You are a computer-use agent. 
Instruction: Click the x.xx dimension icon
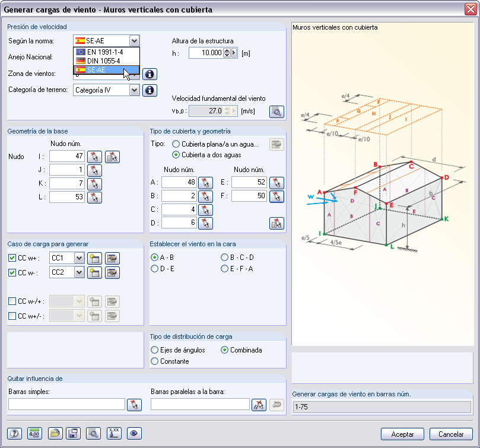click(114, 434)
